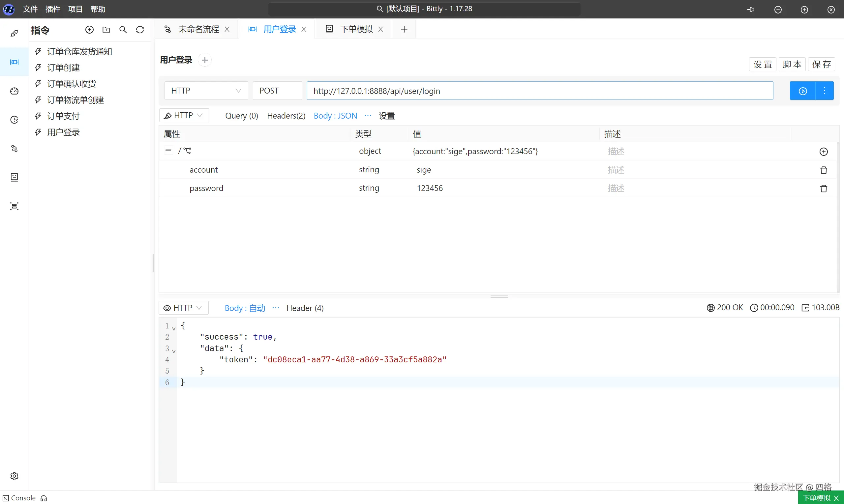The height and width of the screenshot is (504, 844).
Task: Click the request URL input field
Action: coord(540,91)
